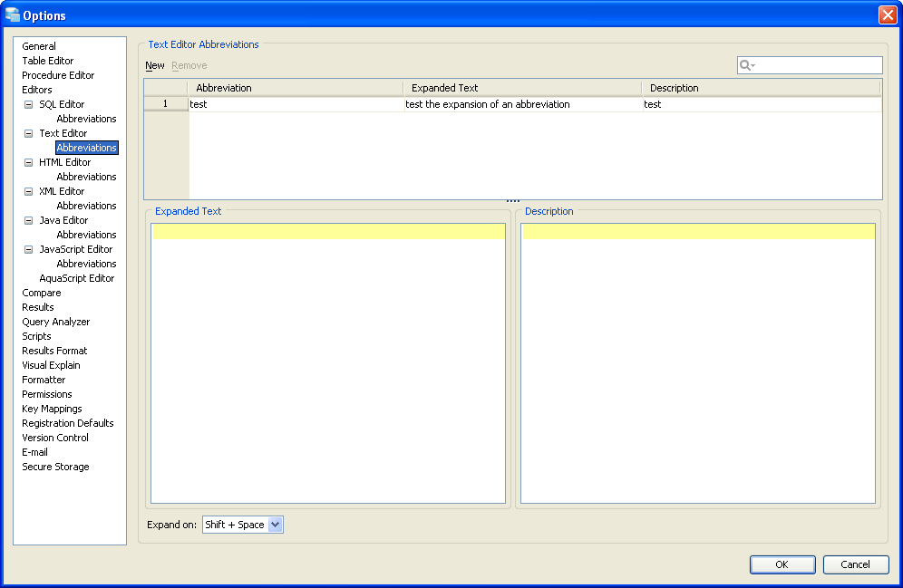Viewport: 903px width, 588px height.
Task: Close the Options dialog
Action: pyautogui.click(x=888, y=15)
